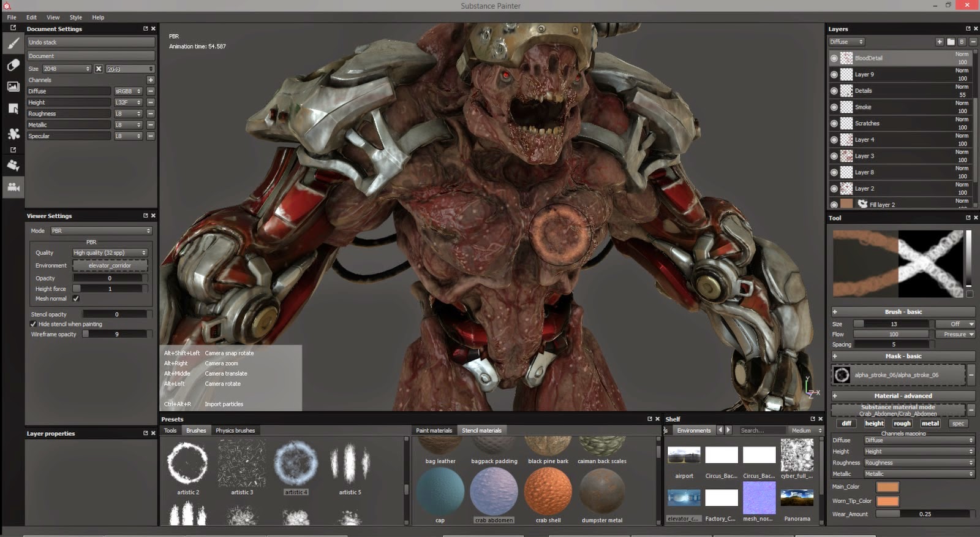Open the Edit menu

31,17
